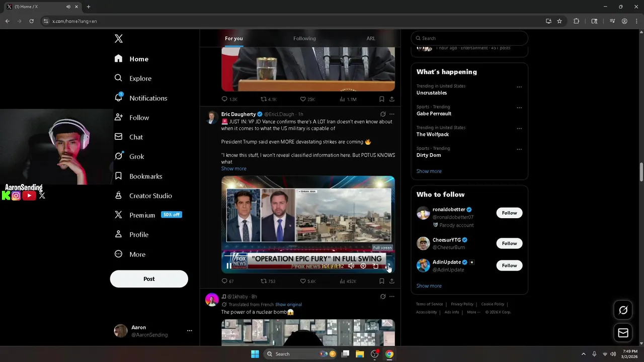Pause the Fox News video
This screenshot has width=644, height=362.
[x=229, y=266]
